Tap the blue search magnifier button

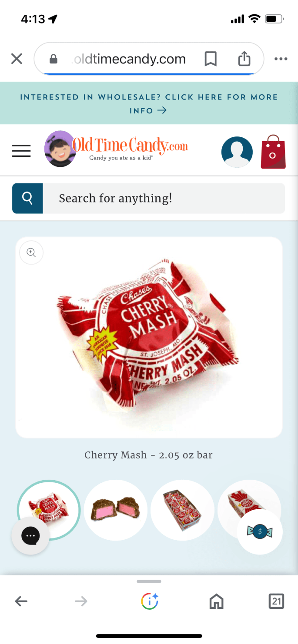(x=27, y=199)
